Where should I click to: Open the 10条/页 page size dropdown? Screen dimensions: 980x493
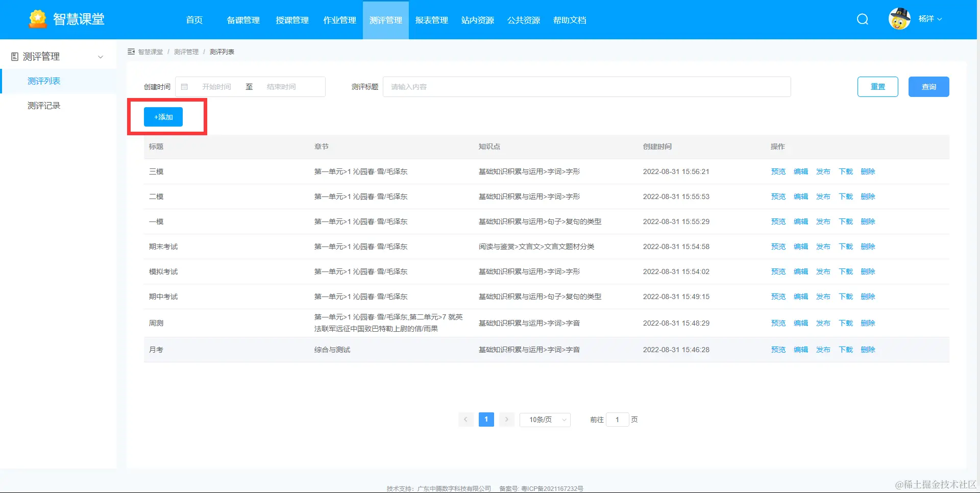click(x=544, y=419)
